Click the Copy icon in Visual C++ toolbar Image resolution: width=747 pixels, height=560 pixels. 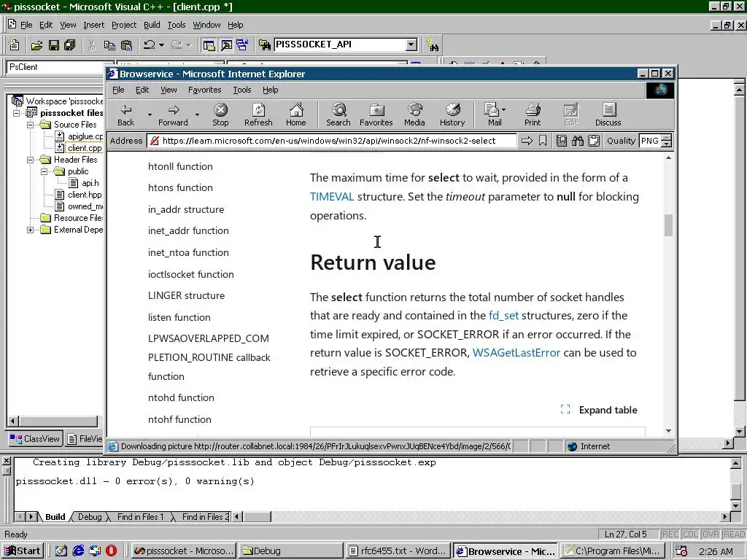[x=109, y=45]
